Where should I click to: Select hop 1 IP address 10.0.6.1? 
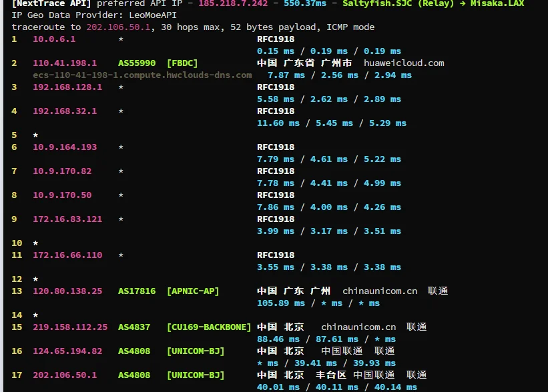click(54, 39)
